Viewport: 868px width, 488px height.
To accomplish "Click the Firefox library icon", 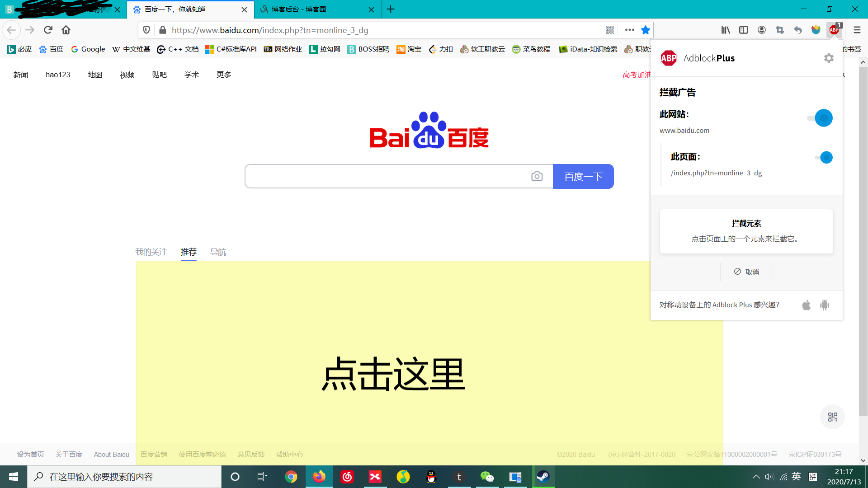I will (726, 30).
